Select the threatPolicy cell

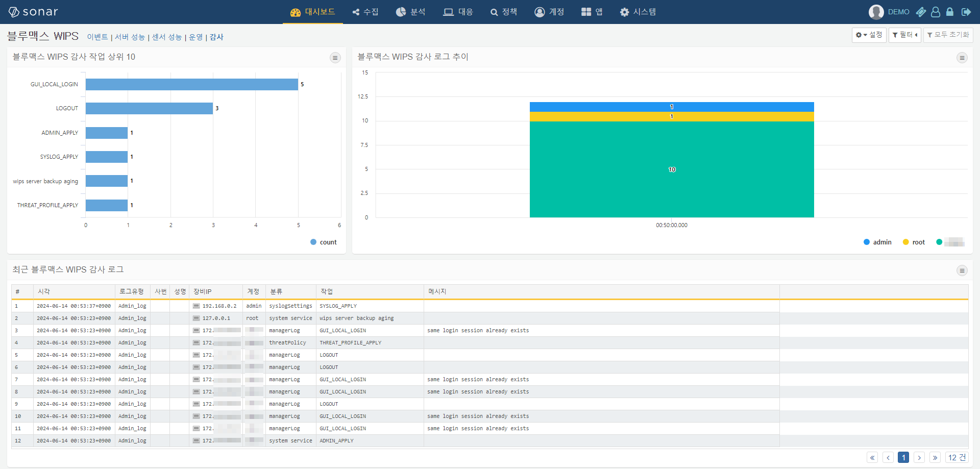291,343
